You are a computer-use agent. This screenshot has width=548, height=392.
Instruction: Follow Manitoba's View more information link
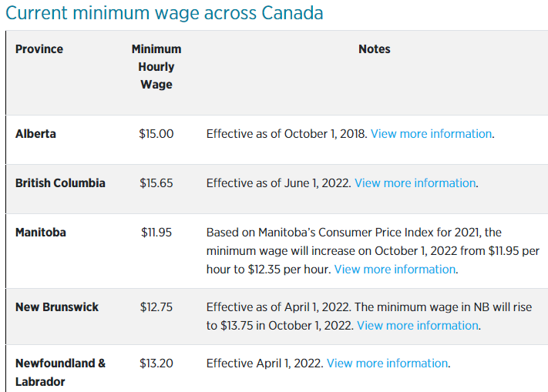click(x=395, y=269)
